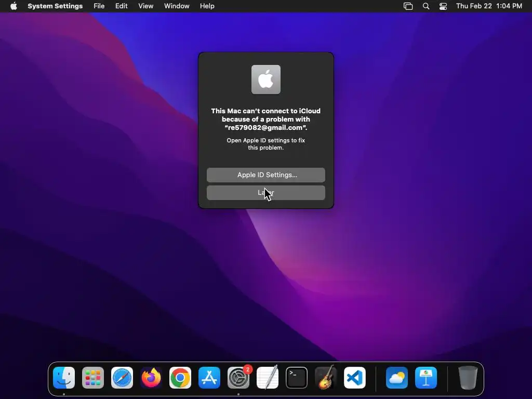Open the App Store from the Dock
532x399 pixels.
coord(209,378)
